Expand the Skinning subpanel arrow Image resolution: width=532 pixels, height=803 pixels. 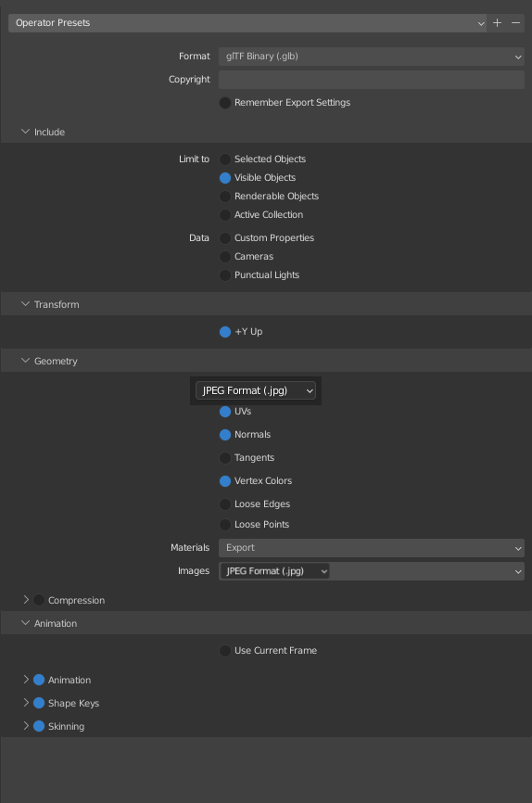click(26, 726)
